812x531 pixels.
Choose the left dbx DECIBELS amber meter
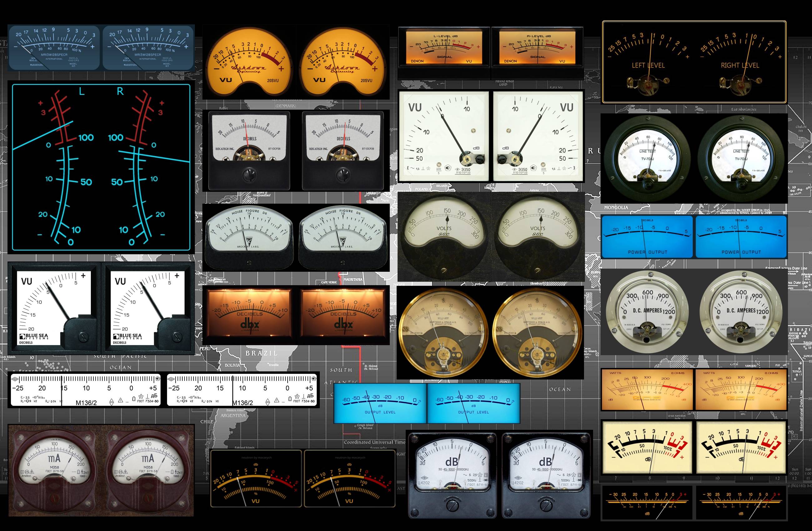[250, 315]
